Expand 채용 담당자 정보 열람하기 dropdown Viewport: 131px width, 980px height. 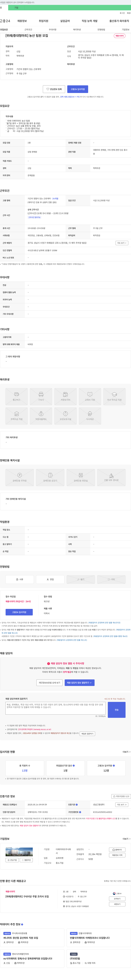[x=80, y=683]
